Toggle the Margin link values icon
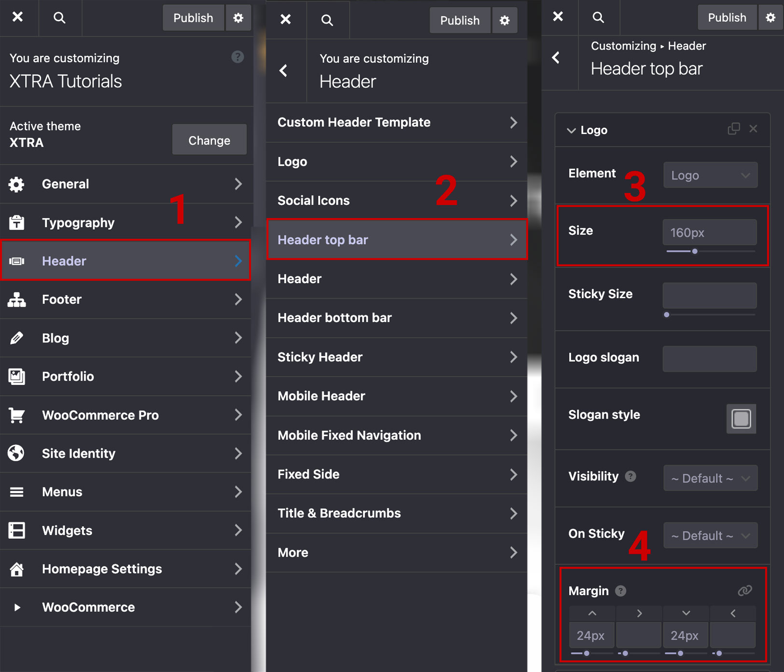The height and width of the screenshot is (672, 784). click(745, 591)
